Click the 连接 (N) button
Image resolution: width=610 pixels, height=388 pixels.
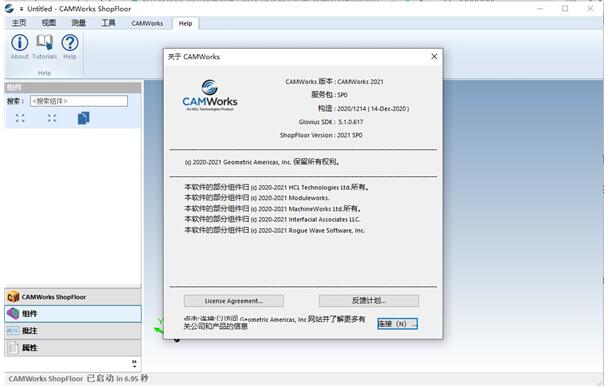point(397,323)
